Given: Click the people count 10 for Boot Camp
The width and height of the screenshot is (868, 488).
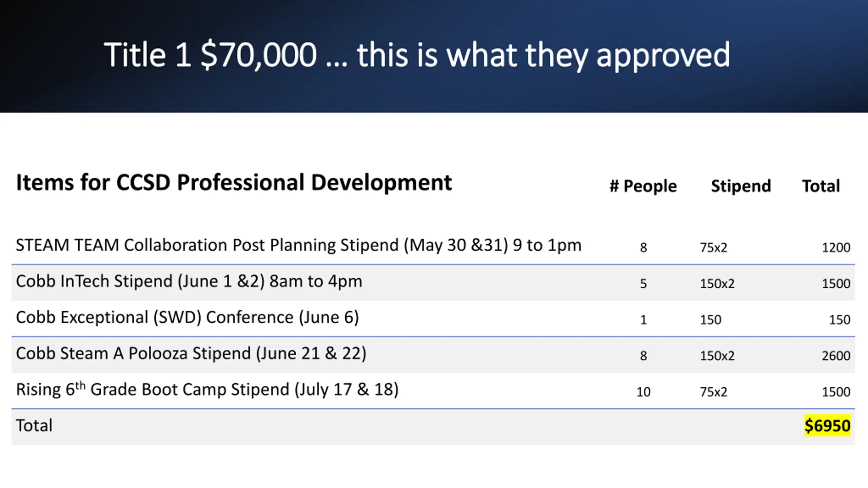Looking at the screenshot, I should (643, 392).
